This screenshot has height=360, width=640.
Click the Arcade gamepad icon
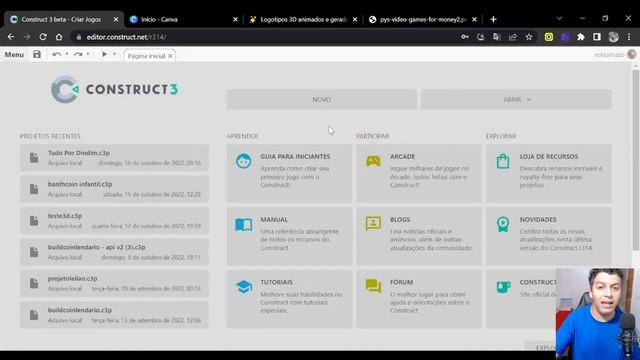[x=373, y=161]
